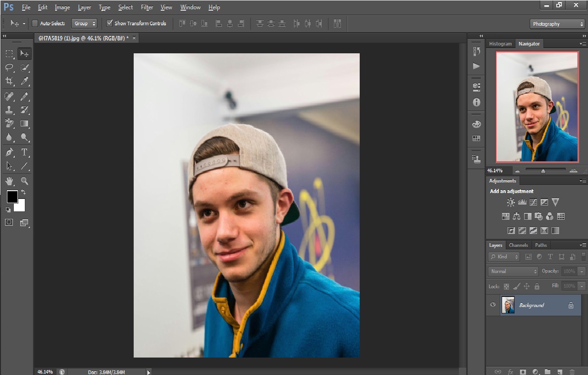588x375 pixels.
Task: Open the Layer menu
Action: [85, 7]
